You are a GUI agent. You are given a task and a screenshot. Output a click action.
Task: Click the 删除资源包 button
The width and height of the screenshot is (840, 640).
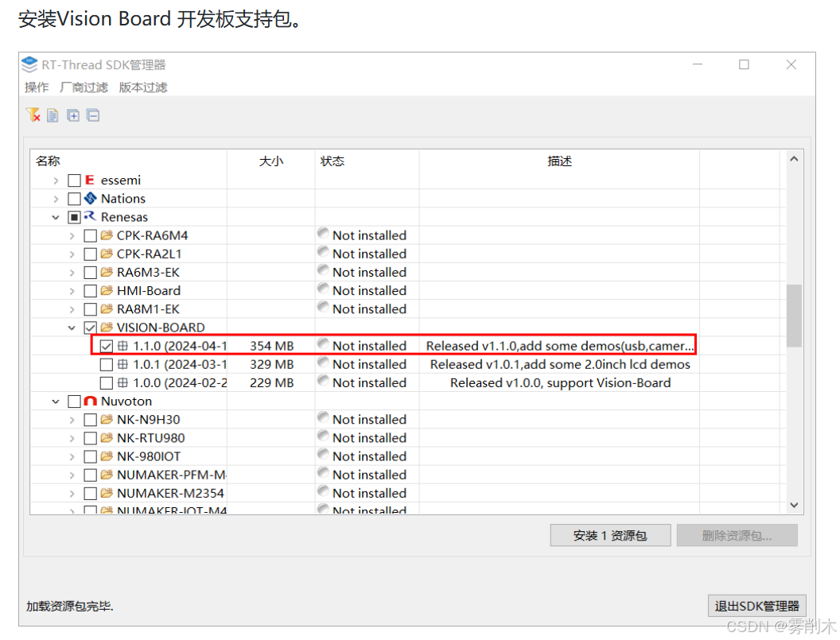coord(737,535)
